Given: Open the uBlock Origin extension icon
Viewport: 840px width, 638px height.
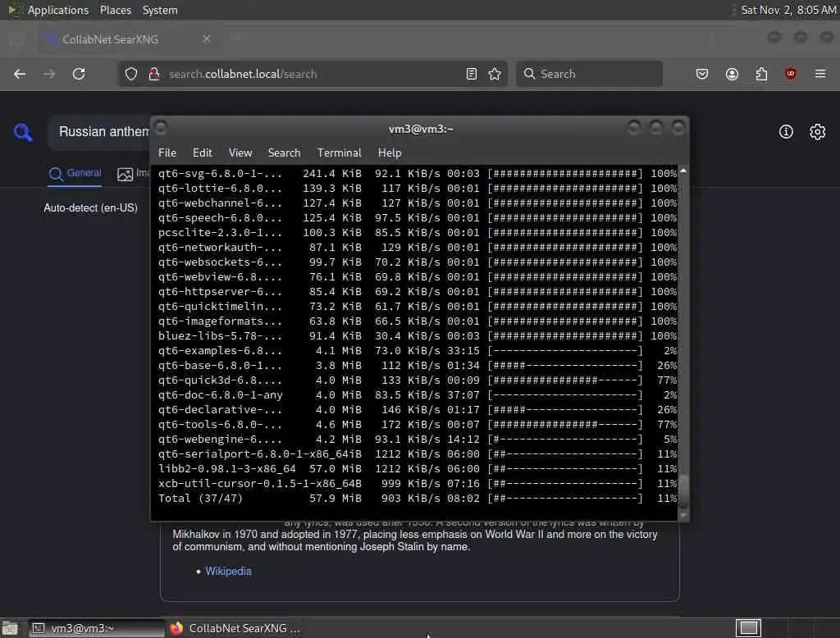Looking at the screenshot, I should tap(791, 73).
